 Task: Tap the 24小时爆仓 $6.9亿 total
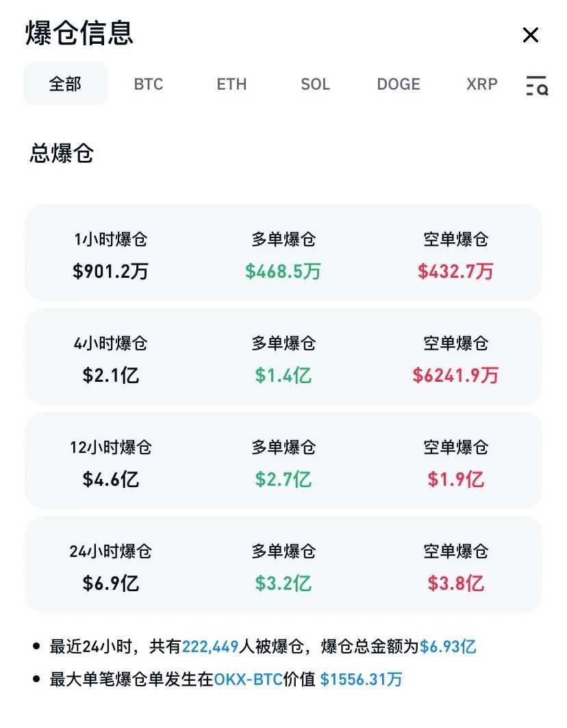pos(111,583)
